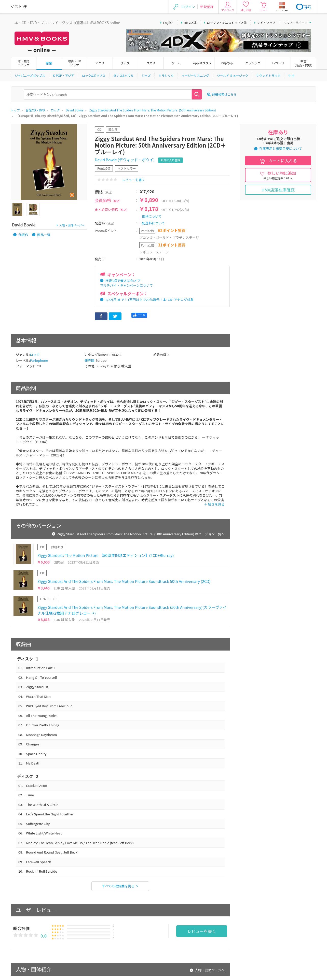Click the Facebook Like counter button

click(139, 315)
